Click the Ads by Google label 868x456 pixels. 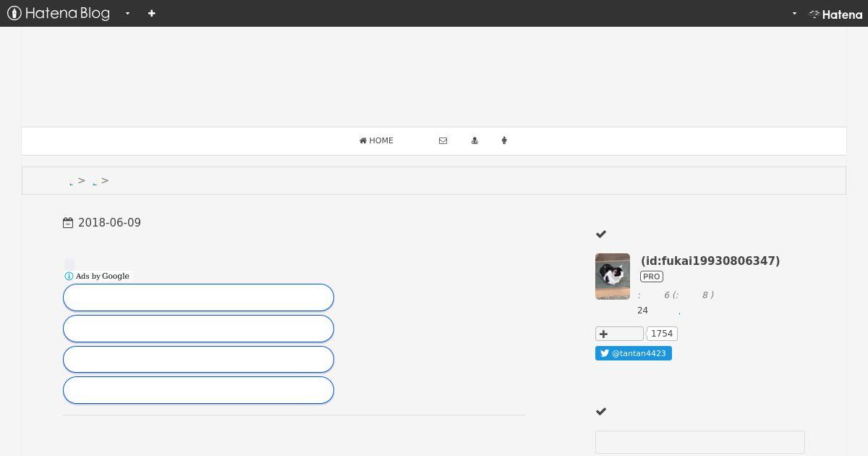103,276
